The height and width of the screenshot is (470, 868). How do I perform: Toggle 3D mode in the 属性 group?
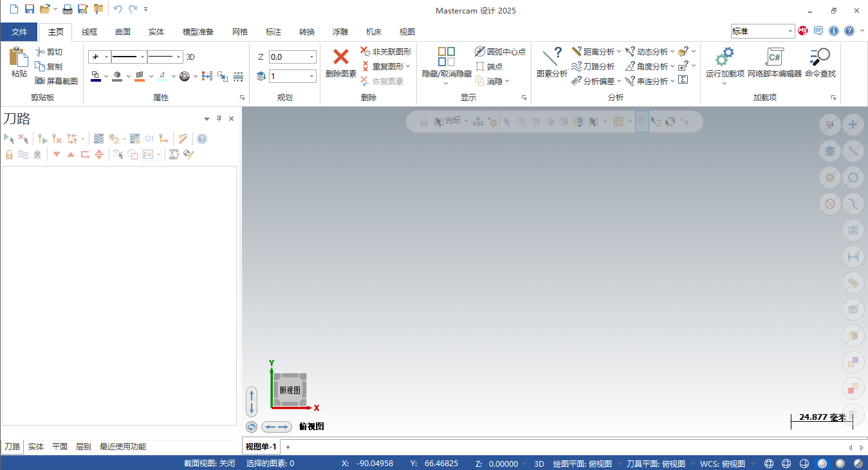pos(190,57)
